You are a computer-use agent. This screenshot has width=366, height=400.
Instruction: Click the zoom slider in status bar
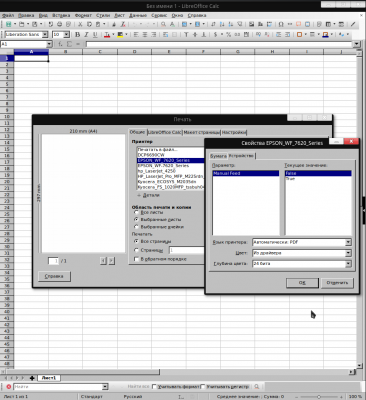(x=319, y=397)
